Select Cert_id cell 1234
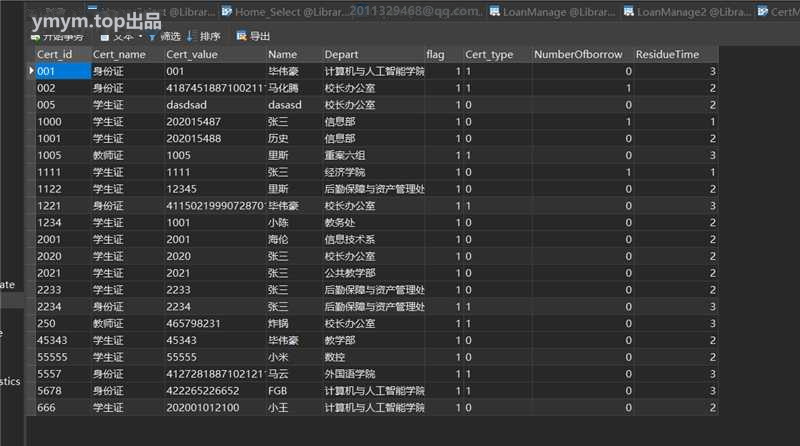Image resolution: width=800 pixels, height=446 pixels. pos(63,222)
